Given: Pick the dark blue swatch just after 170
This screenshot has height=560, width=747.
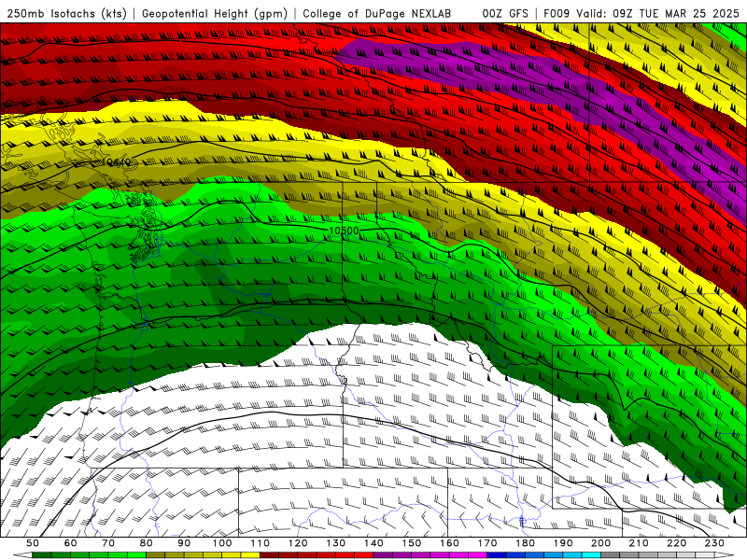Looking at the screenshot, I should [x=497, y=555].
